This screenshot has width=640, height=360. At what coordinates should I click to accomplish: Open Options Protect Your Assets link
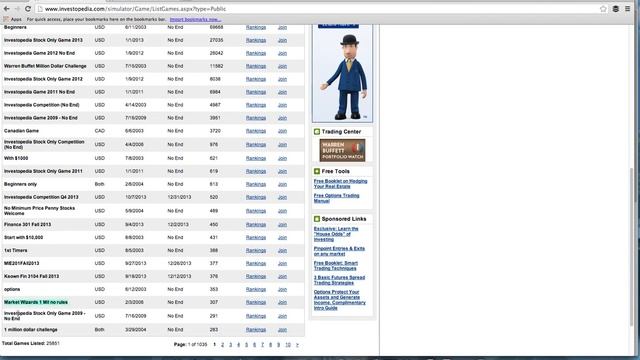click(340, 300)
